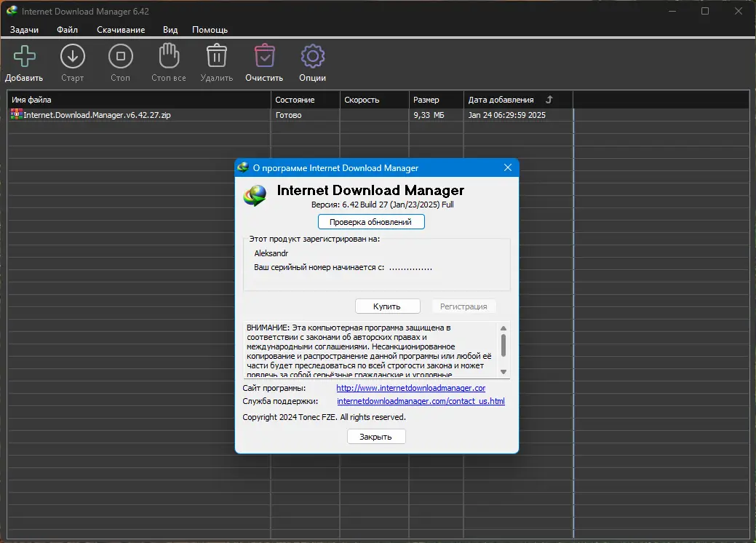Click the Очистить toolbar icon
Image resolution: width=756 pixels, height=543 pixels.
coord(264,55)
